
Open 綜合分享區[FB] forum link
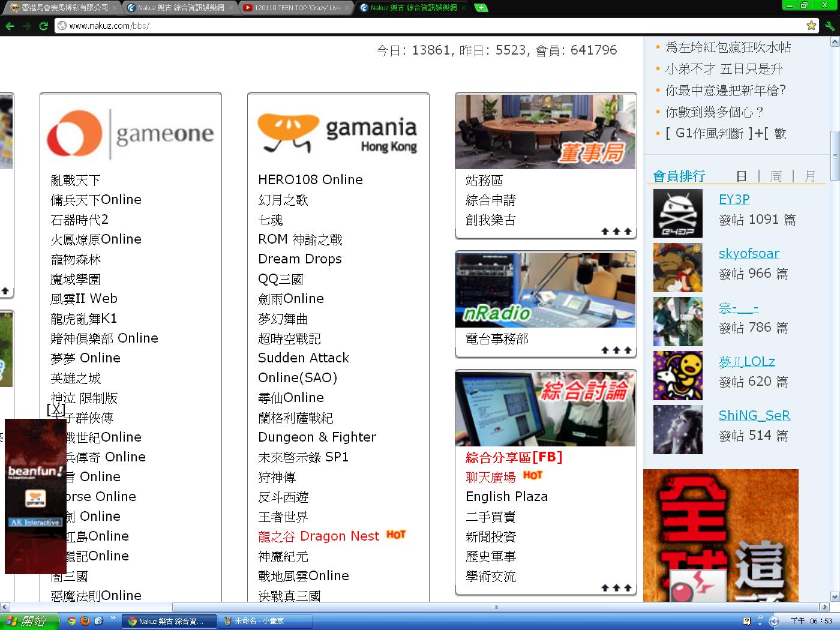pyautogui.click(x=514, y=457)
